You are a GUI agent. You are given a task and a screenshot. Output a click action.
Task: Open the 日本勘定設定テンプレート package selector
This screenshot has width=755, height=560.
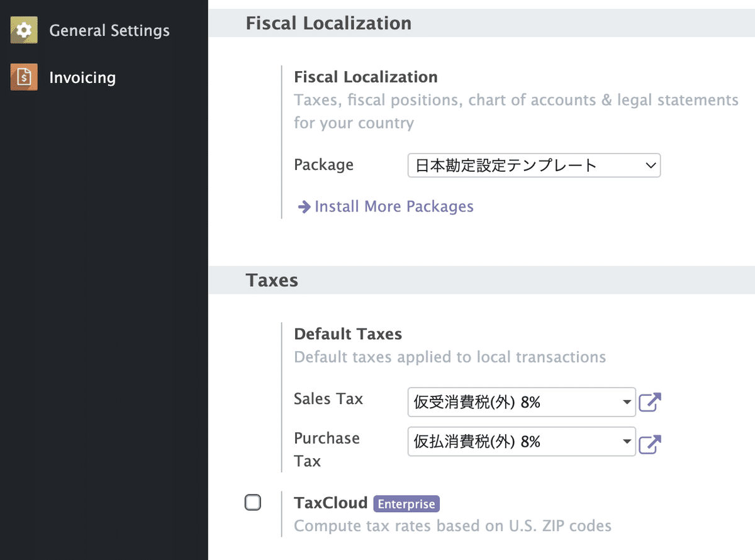pos(534,165)
